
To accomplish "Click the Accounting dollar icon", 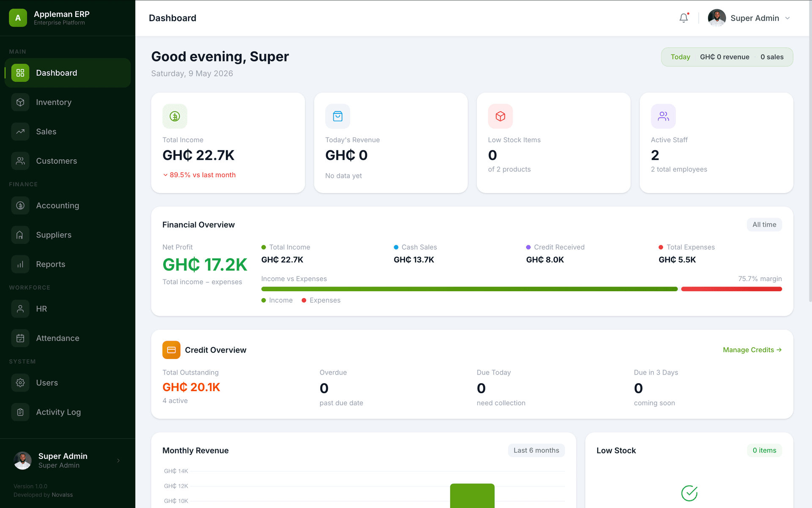I will (x=20, y=205).
